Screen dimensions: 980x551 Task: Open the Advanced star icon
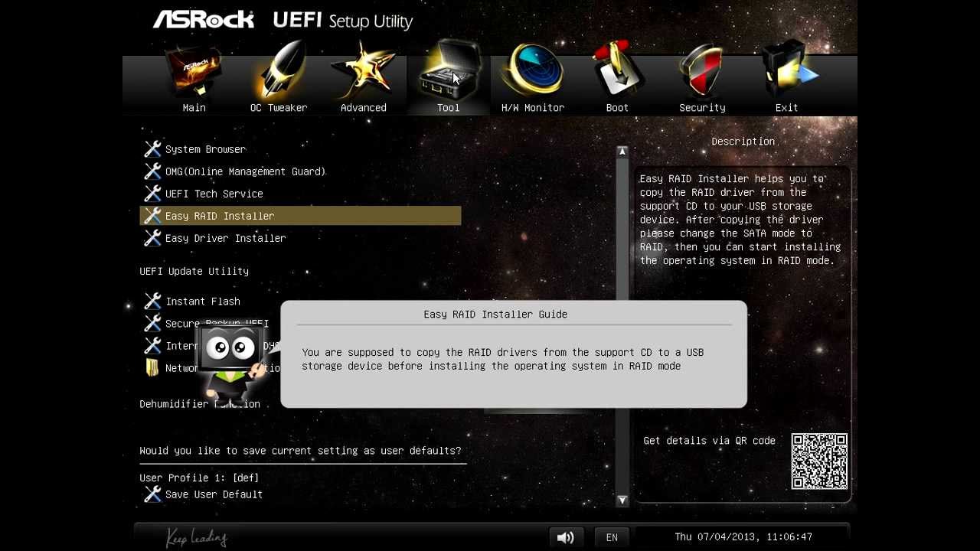click(x=363, y=71)
